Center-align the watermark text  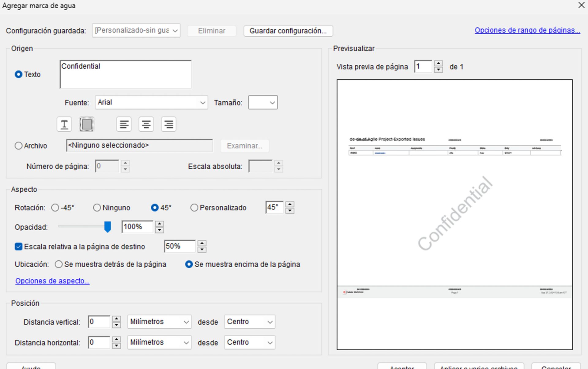(146, 124)
